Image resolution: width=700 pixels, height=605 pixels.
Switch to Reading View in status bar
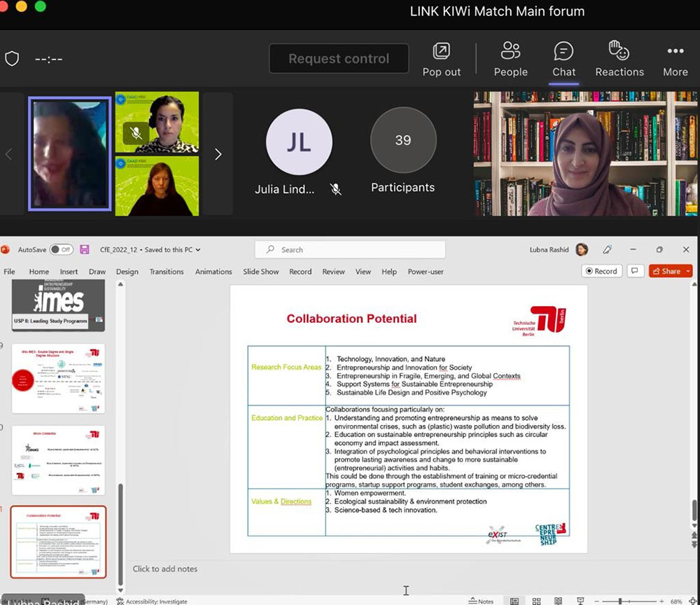pos(558,601)
